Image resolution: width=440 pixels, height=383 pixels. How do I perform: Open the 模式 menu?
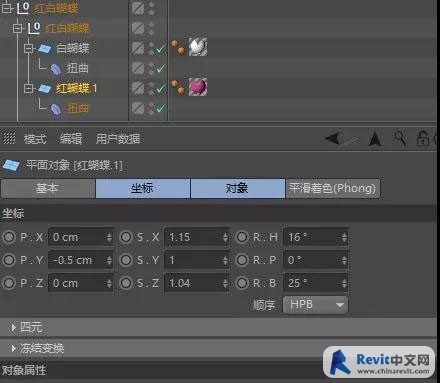click(35, 138)
